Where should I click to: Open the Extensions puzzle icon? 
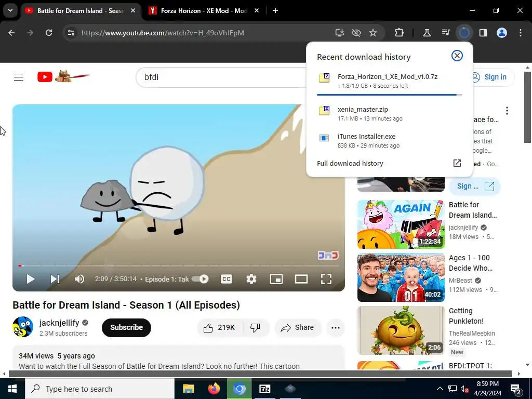click(400, 33)
